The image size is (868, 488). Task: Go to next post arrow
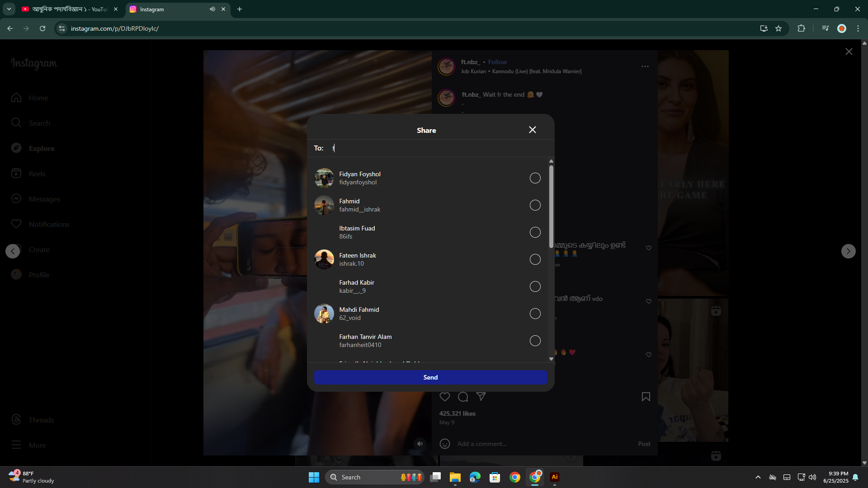[848, 251]
